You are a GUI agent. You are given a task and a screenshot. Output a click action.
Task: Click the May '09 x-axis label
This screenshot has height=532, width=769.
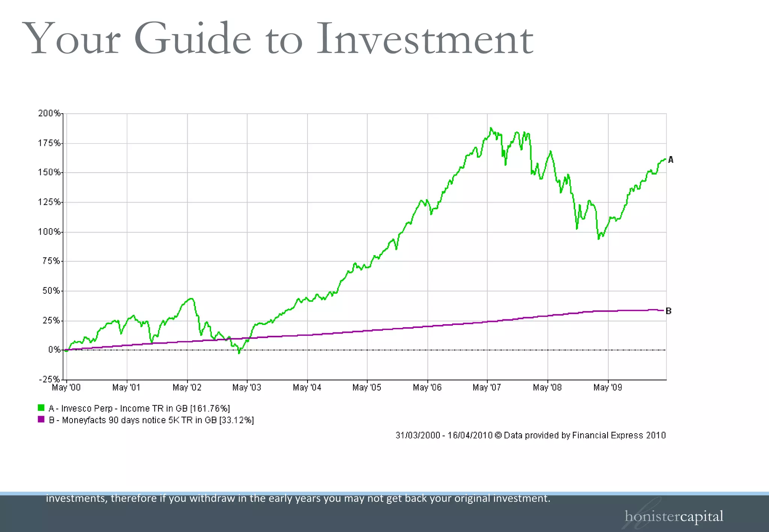pyautogui.click(x=608, y=388)
